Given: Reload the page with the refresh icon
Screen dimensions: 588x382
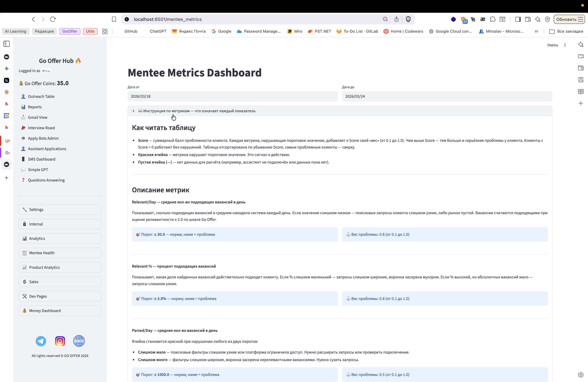Looking at the screenshot, I should [53, 19].
